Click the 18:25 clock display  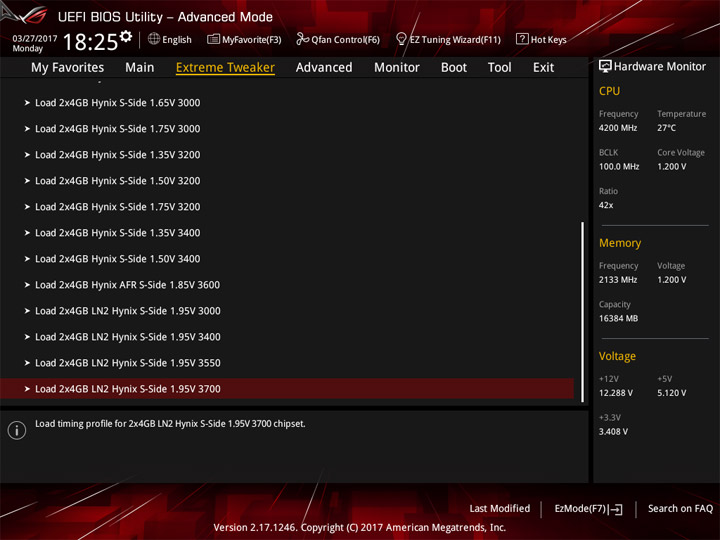[90, 42]
